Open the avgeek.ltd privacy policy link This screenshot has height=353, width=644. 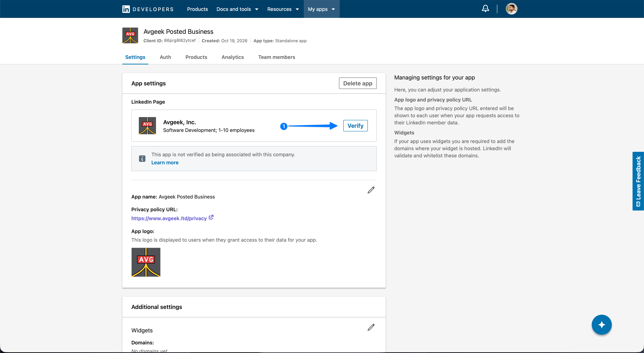point(169,218)
